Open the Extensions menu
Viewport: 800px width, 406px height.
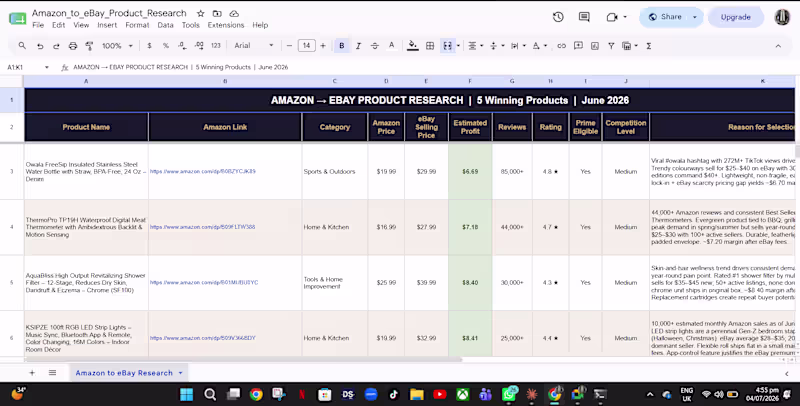point(226,25)
